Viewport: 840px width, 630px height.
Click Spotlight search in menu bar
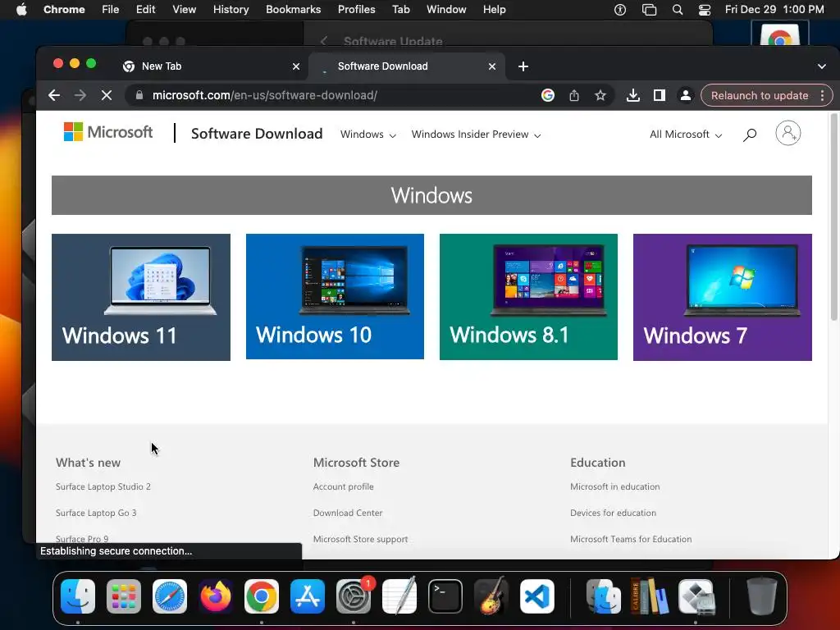(677, 10)
